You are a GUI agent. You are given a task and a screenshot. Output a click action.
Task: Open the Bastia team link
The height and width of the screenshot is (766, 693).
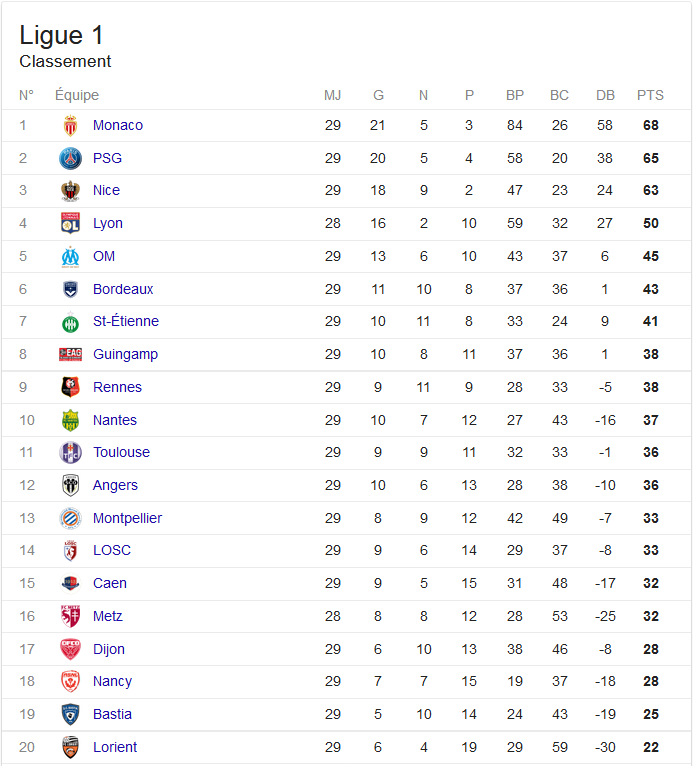112,714
